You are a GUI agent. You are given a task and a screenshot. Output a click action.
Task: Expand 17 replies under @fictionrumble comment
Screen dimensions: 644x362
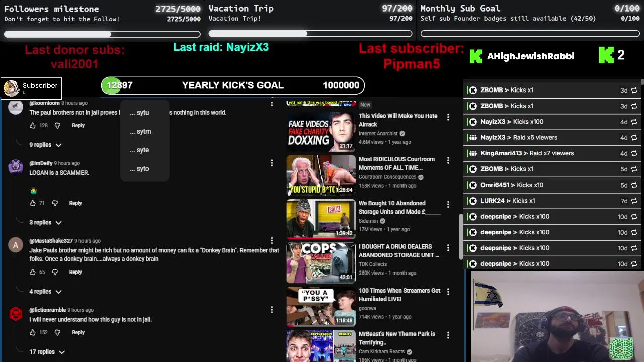click(47, 352)
